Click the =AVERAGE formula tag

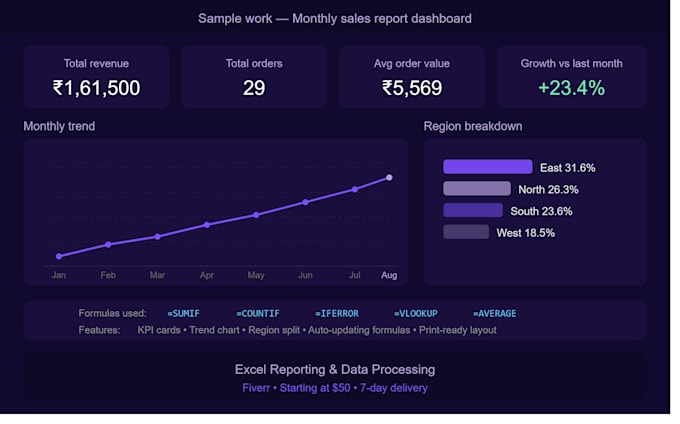495,313
